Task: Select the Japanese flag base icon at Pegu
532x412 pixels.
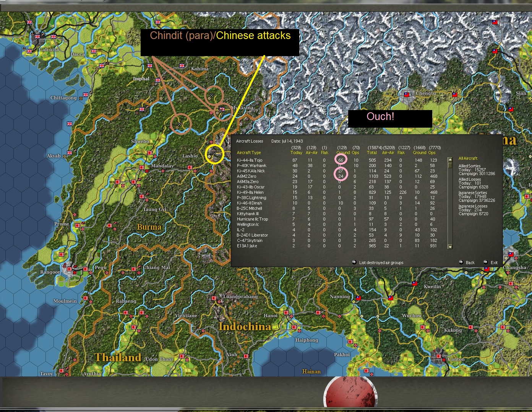Action: pos(86,269)
